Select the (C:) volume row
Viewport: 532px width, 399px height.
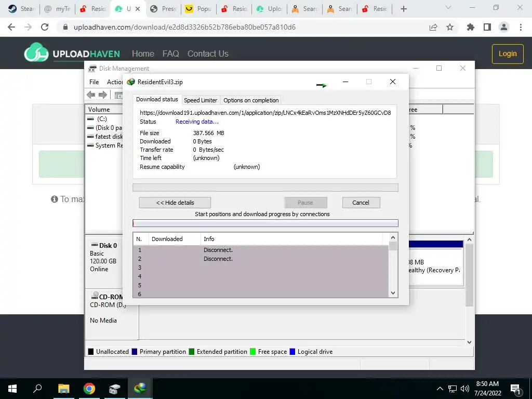click(x=104, y=119)
